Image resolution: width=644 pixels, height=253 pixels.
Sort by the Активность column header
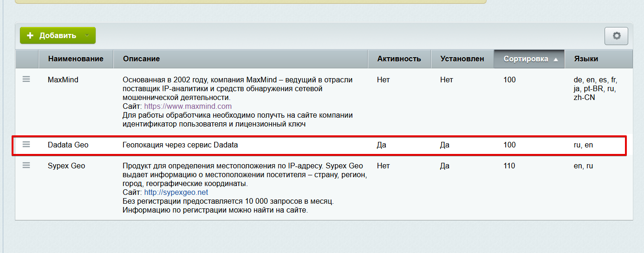[399, 59]
